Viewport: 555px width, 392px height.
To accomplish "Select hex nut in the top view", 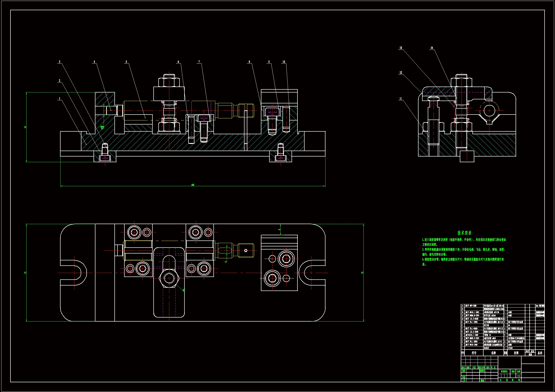I will click(169, 278).
